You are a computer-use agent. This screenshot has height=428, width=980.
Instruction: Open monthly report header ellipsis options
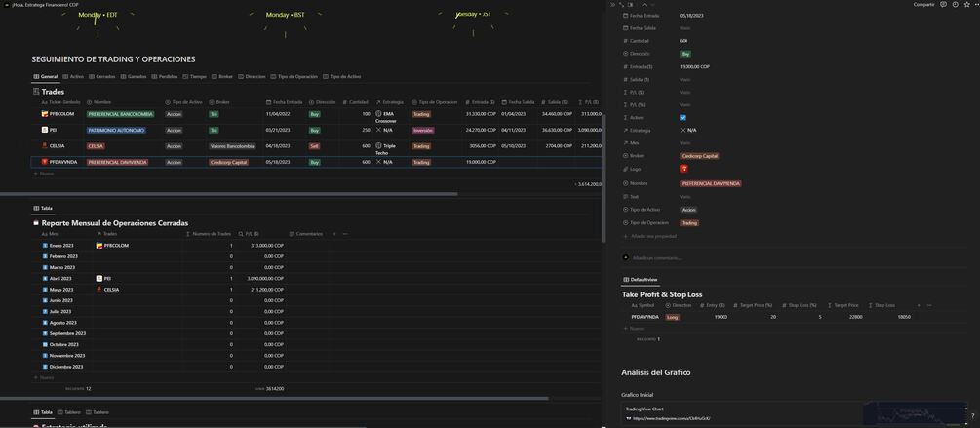[x=345, y=234]
